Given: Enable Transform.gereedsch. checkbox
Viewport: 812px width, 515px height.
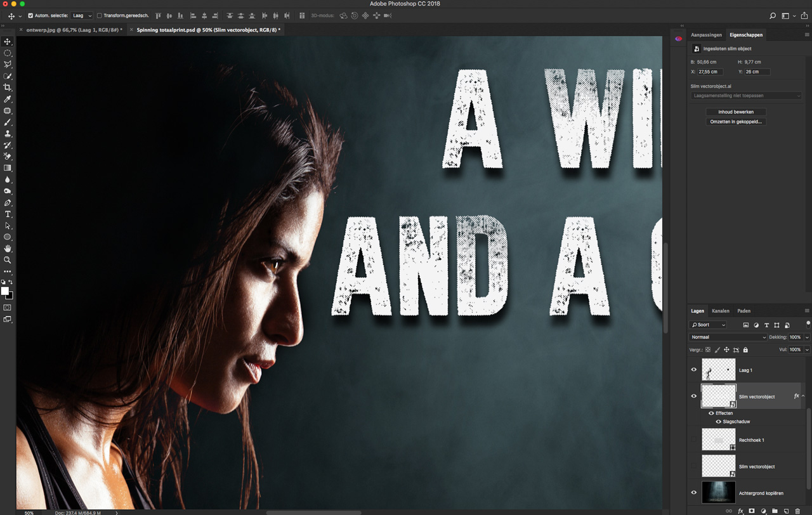Looking at the screenshot, I should tap(99, 16).
